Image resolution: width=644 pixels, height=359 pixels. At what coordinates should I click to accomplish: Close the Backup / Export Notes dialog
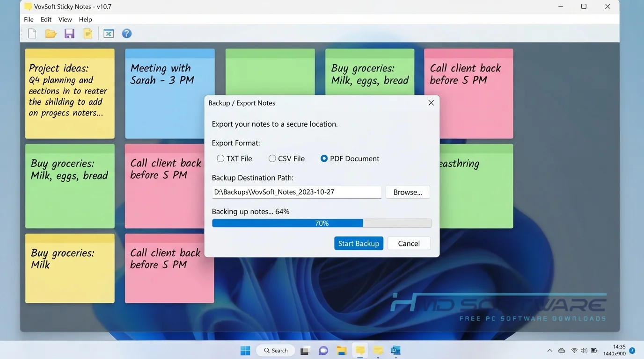coord(431,103)
